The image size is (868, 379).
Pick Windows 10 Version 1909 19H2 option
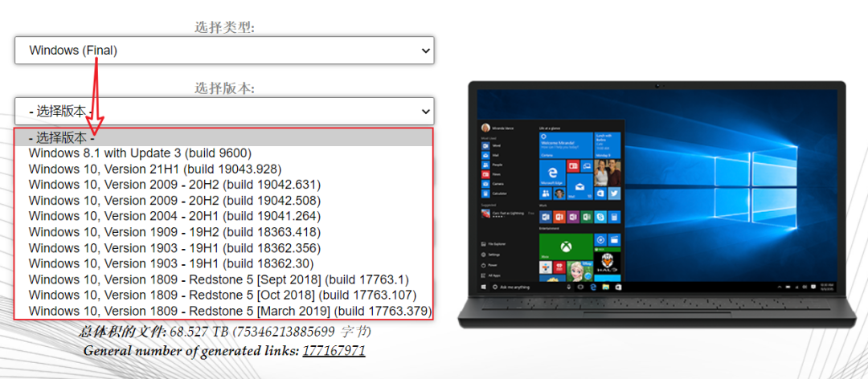pyautogui.click(x=174, y=232)
